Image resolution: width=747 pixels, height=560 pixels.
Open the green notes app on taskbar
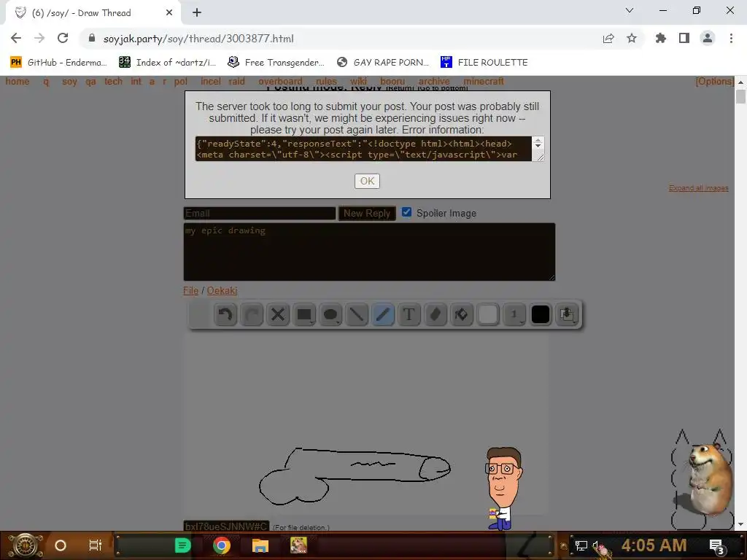(182, 545)
